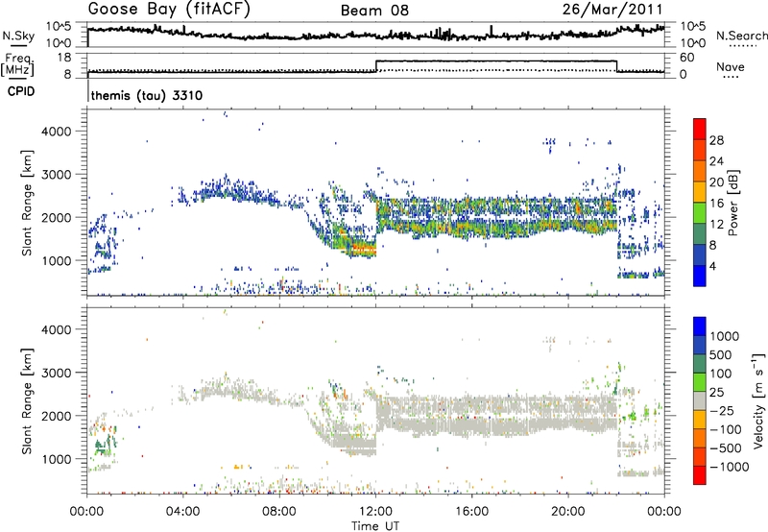Click the "60" tick on the Nave axis
Screen dimensions: 768x532
687,58
